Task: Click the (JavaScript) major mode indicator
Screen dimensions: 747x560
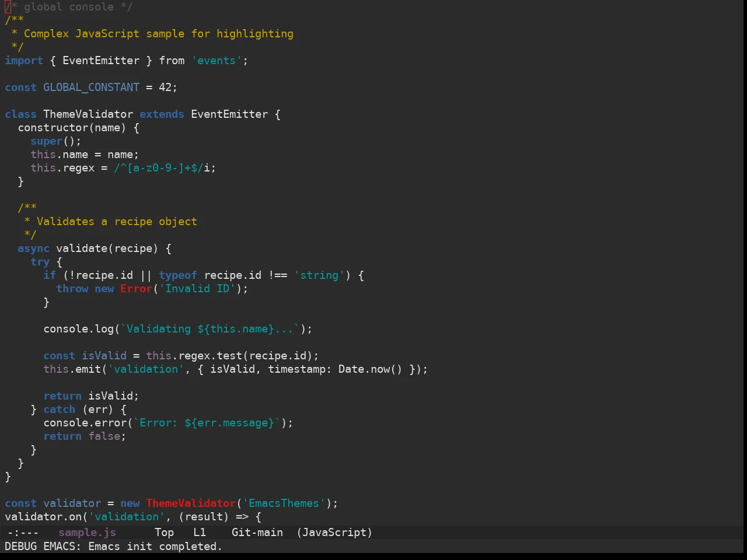Action: pyautogui.click(x=334, y=533)
